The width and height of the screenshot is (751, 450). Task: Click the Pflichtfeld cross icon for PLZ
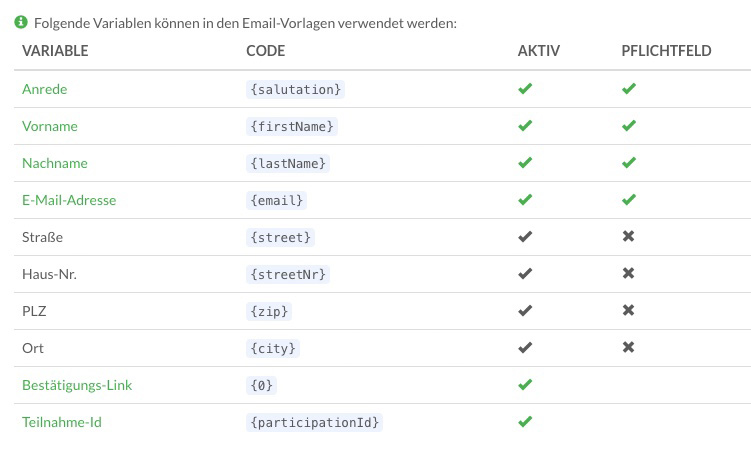[628, 310]
